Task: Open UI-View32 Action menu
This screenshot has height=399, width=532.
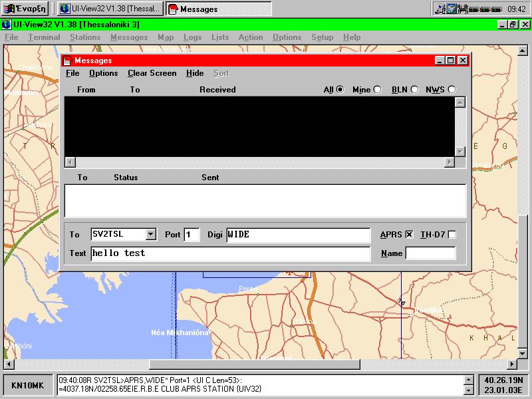Action: click(x=251, y=37)
